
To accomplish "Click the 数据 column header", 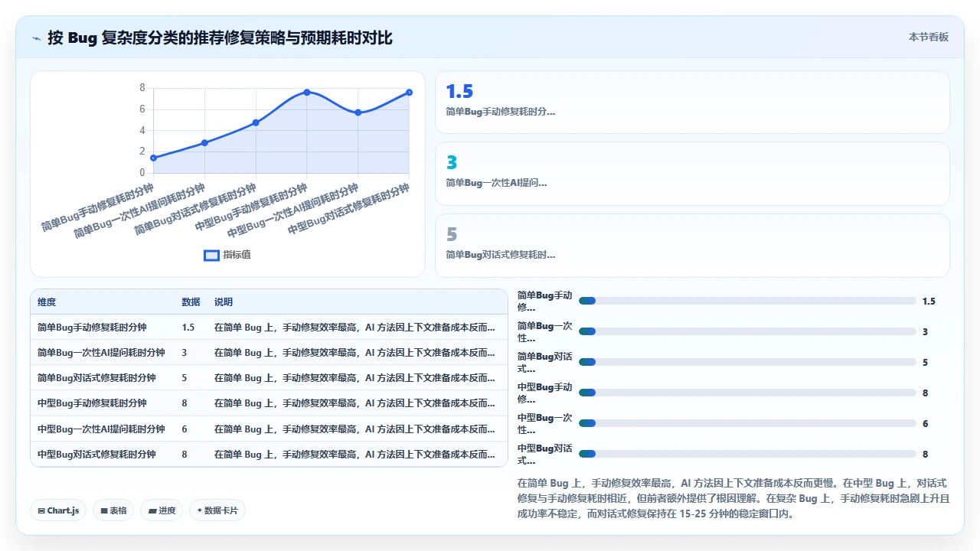I will (x=191, y=302).
